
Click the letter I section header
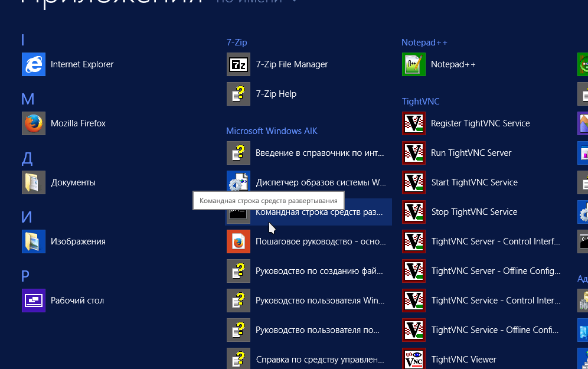coord(23,40)
